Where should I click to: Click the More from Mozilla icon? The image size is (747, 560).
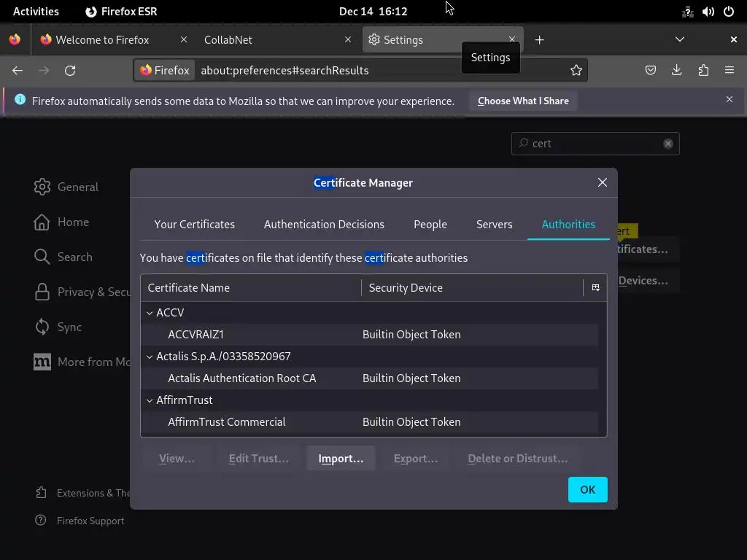click(42, 362)
